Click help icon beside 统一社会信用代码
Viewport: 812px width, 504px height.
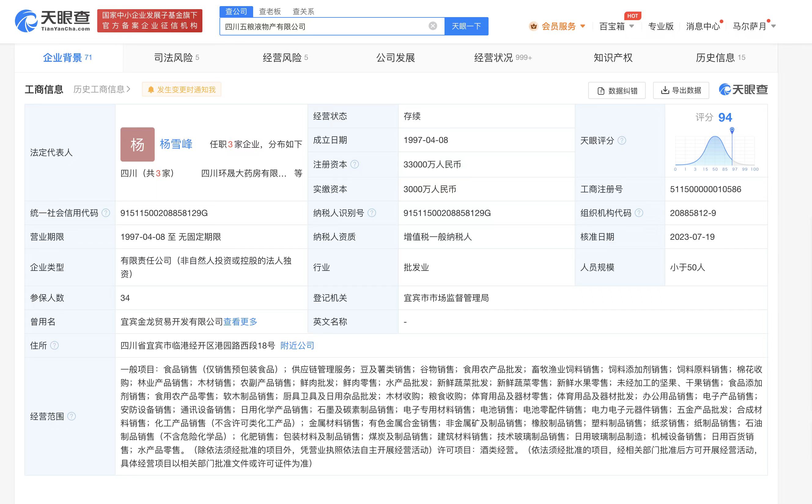(x=106, y=213)
